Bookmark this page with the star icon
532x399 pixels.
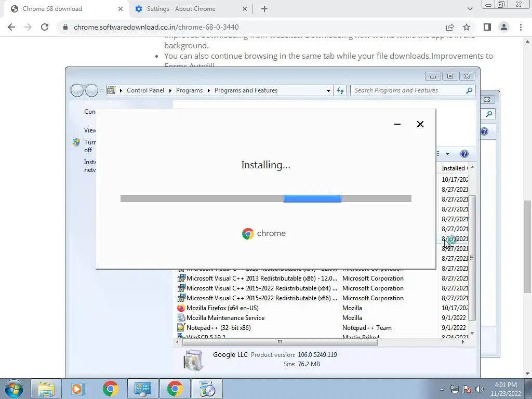point(467,27)
